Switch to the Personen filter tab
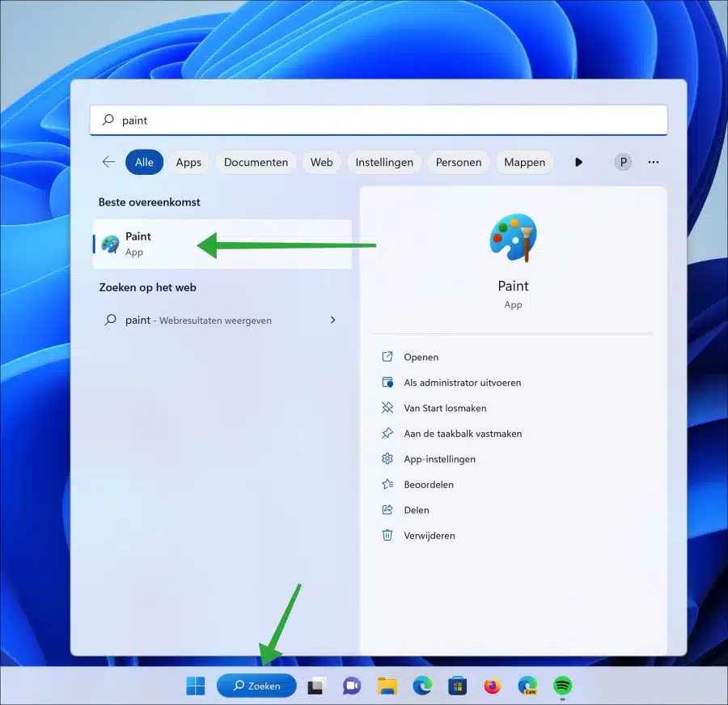The height and width of the screenshot is (705, 728). (459, 162)
